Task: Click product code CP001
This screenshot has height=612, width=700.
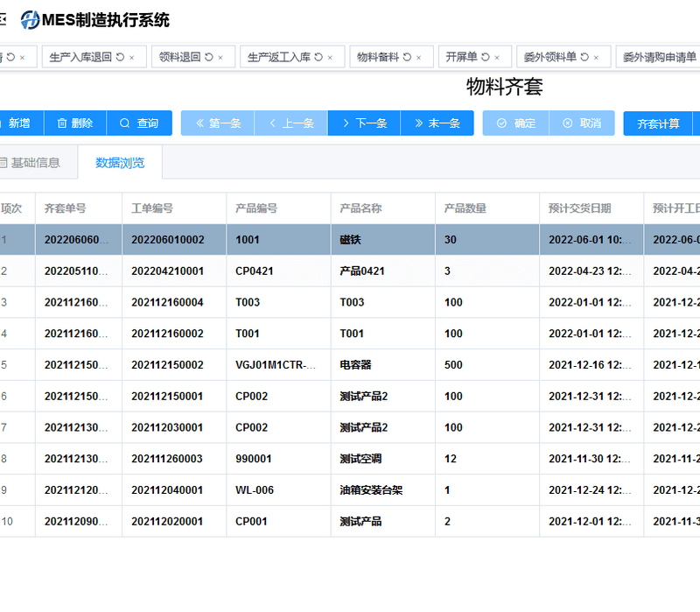Action: coord(251,521)
